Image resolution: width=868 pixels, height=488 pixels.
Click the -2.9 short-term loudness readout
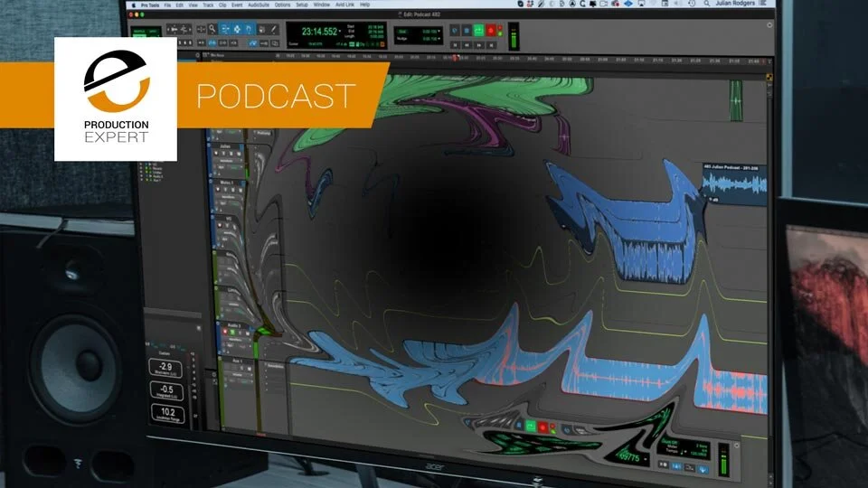click(165, 369)
